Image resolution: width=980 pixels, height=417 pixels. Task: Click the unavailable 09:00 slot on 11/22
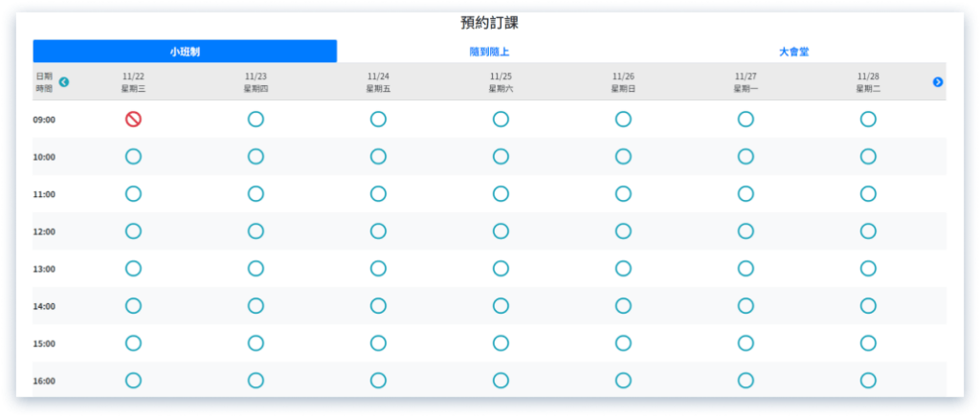133,120
